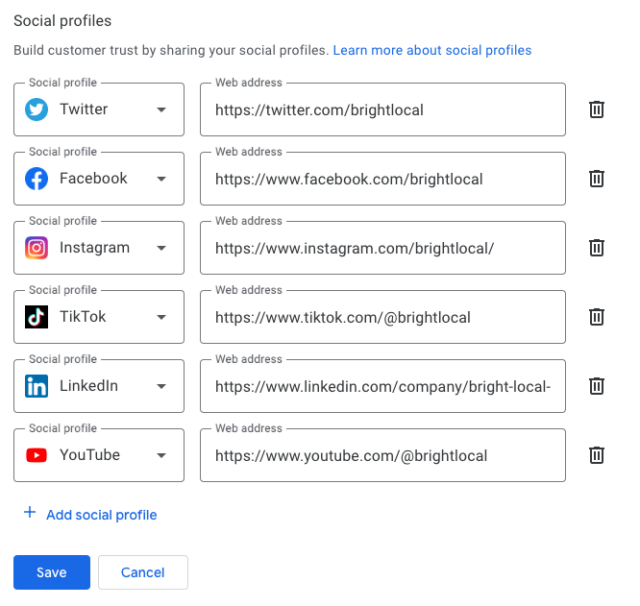This screenshot has width=640, height=606.
Task: Edit the instagram.com/brightlocal/ web address field
Action: [x=383, y=248]
